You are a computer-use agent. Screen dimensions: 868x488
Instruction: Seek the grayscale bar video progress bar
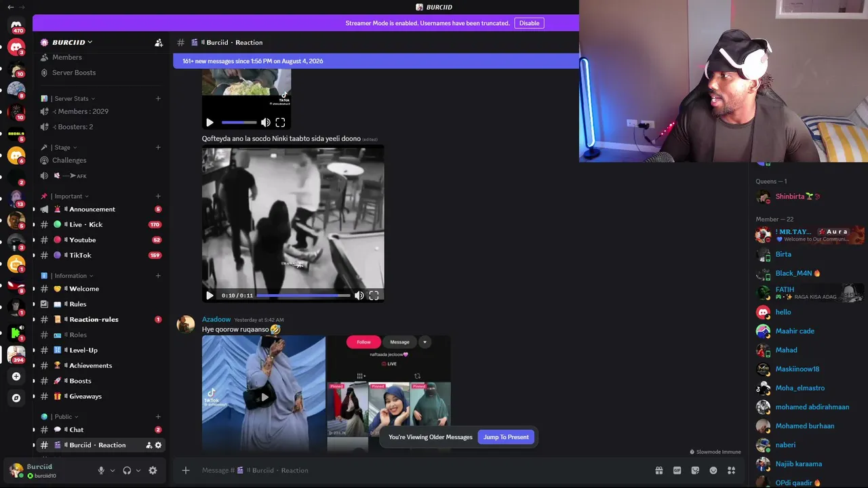coord(303,296)
